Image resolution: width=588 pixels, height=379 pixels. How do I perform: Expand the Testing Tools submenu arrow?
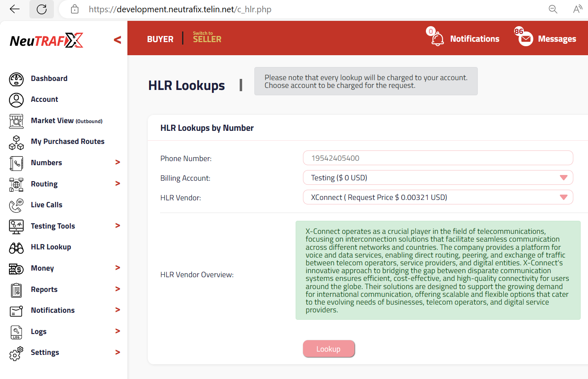118,226
